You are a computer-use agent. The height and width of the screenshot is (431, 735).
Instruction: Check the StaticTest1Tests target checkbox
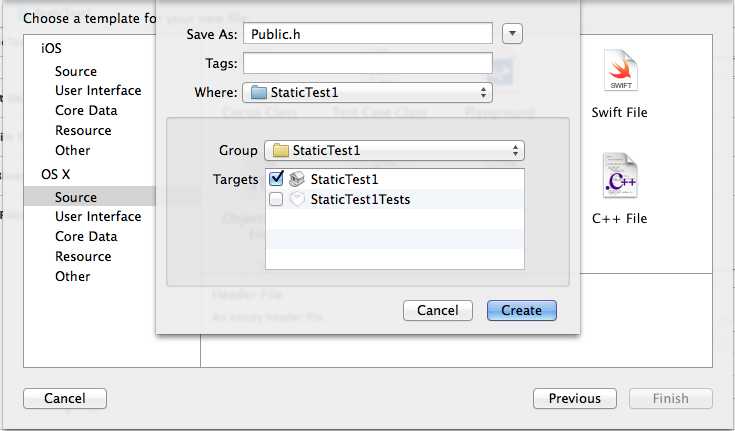276,199
